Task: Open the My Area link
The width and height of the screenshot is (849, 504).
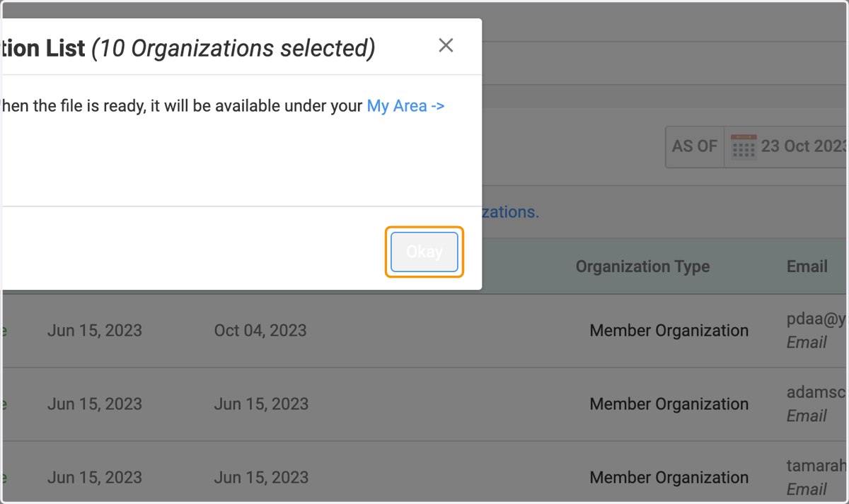Action: coord(405,106)
